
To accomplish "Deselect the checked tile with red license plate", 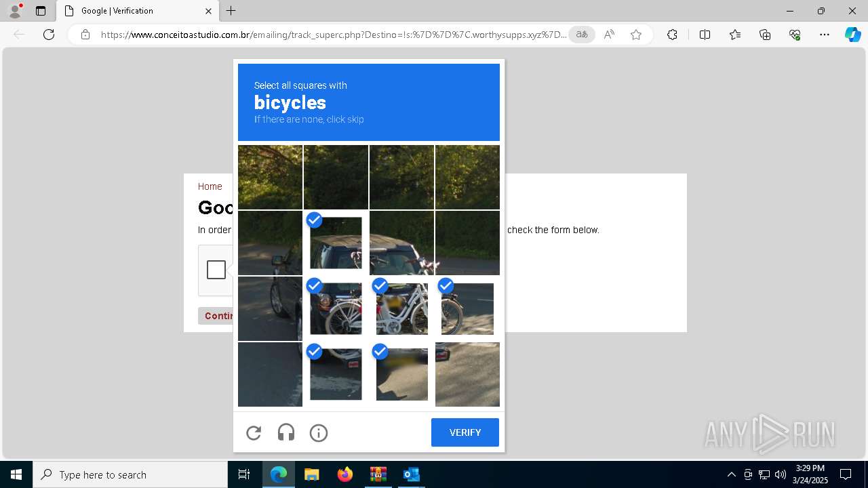I will click(x=336, y=374).
